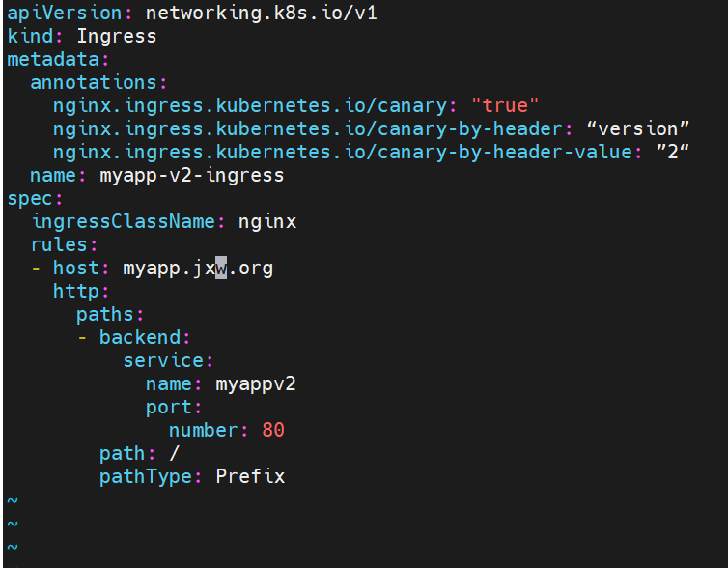Click the metadata key

(x=53, y=60)
